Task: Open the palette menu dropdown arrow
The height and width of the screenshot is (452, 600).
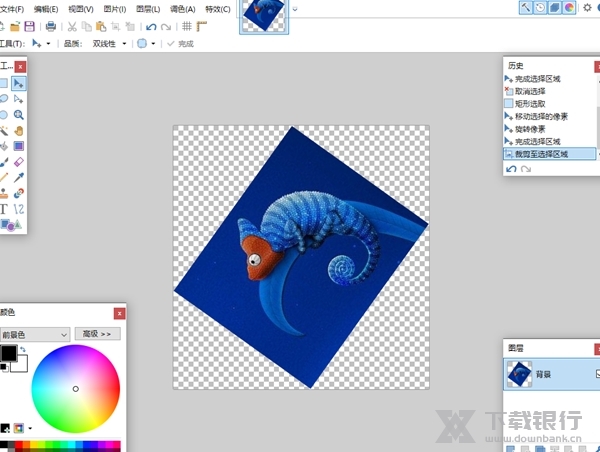Action: point(30,428)
